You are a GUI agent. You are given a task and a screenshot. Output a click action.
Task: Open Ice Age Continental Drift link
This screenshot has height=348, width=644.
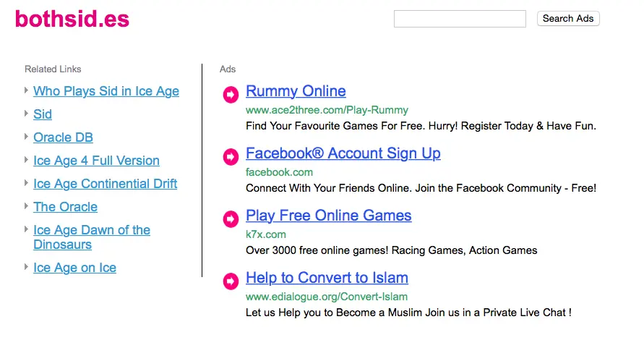pyautogui.click(x=105, y=184)
